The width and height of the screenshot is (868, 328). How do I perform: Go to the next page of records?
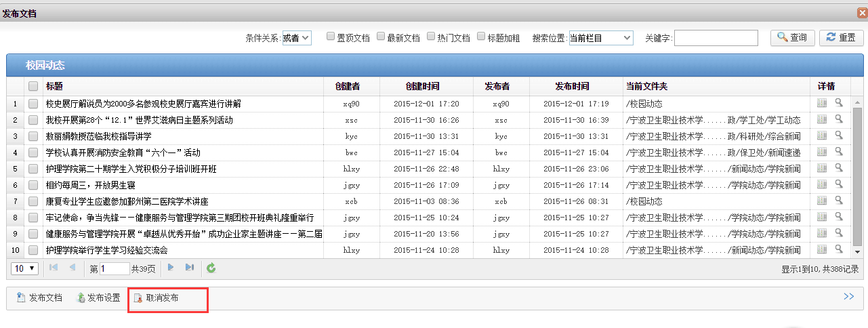(171, 268)
